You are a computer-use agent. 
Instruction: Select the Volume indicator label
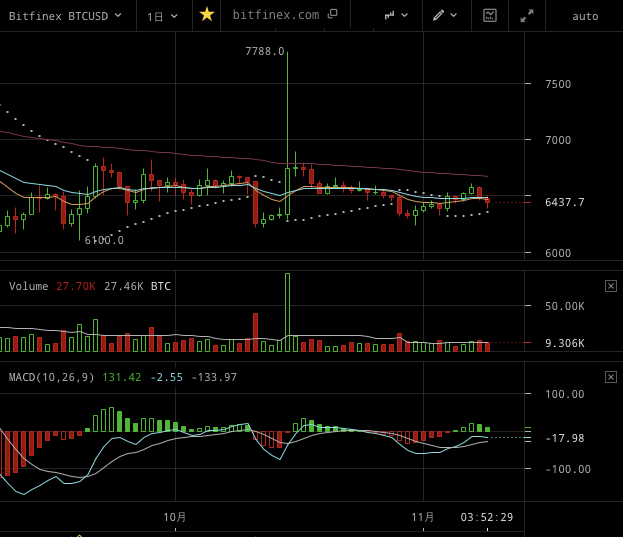(28, 286)
